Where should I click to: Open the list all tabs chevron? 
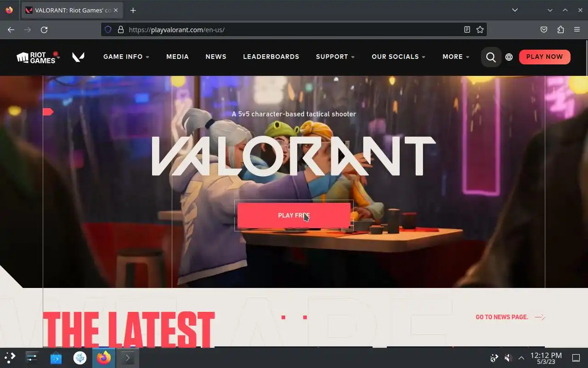[x=515, y=10]
